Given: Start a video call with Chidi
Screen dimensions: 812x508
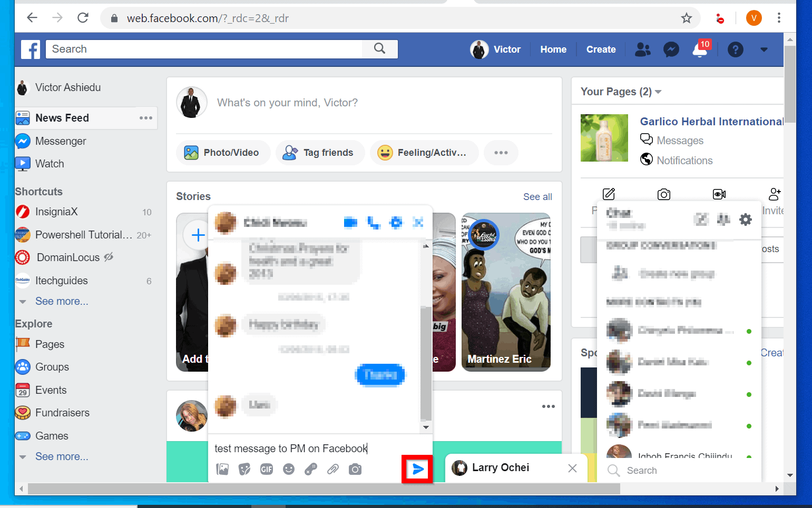Looking at the screenshot, I should 350,223.
